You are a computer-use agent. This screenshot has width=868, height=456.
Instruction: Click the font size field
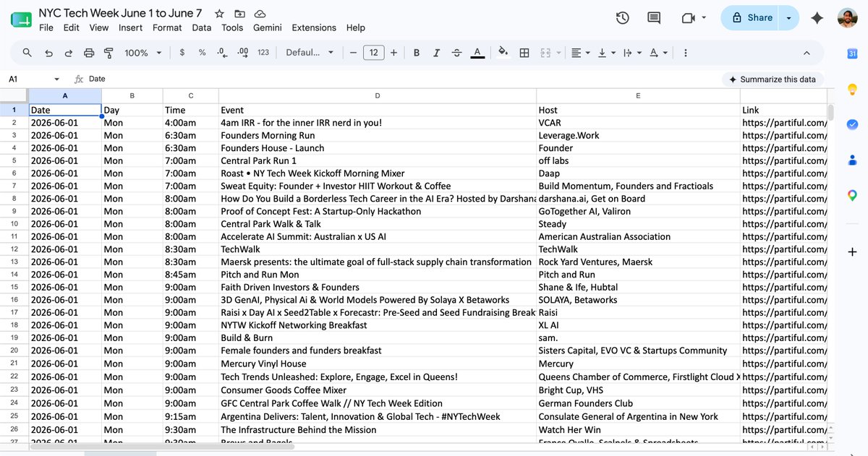tap(373, 53)
